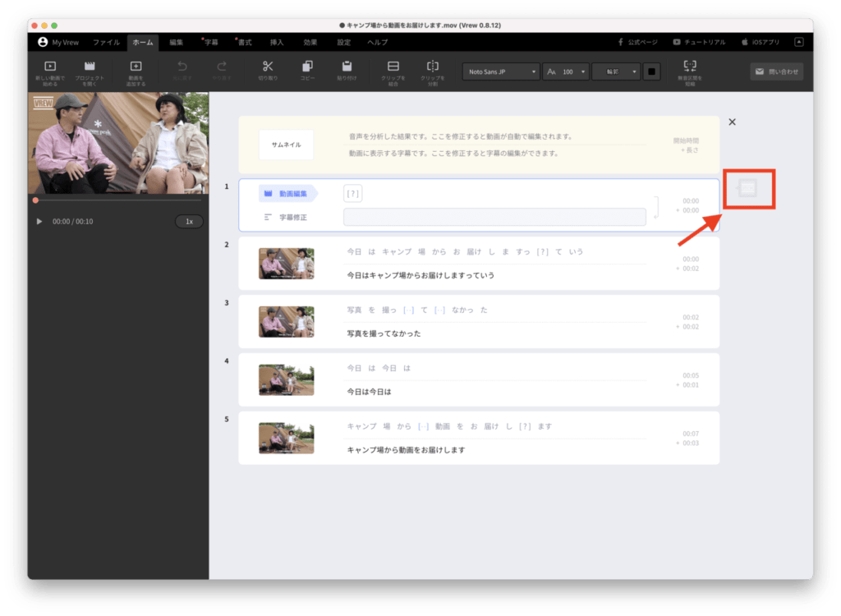Image resolution: width=841 pixels, height=616 pixels.
Task: Click the 1x playback speed toggle
Action: 189,220
